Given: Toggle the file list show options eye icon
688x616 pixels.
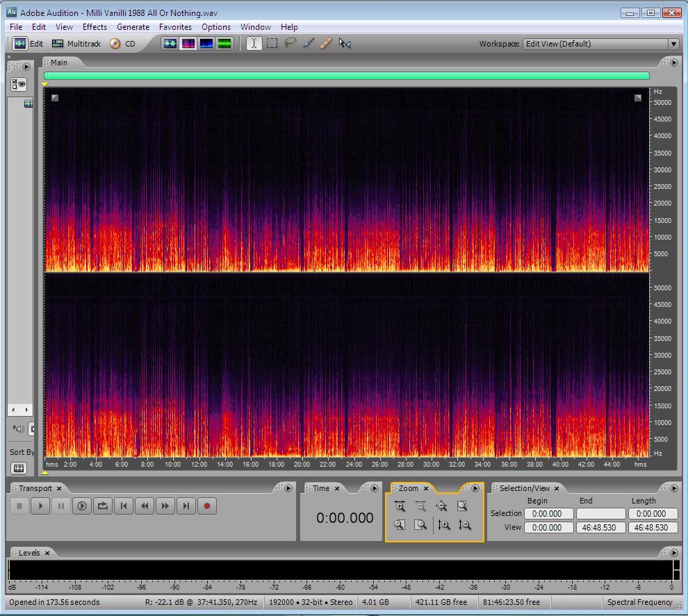Looking at the screenshot, I should (x=18, y=84).
